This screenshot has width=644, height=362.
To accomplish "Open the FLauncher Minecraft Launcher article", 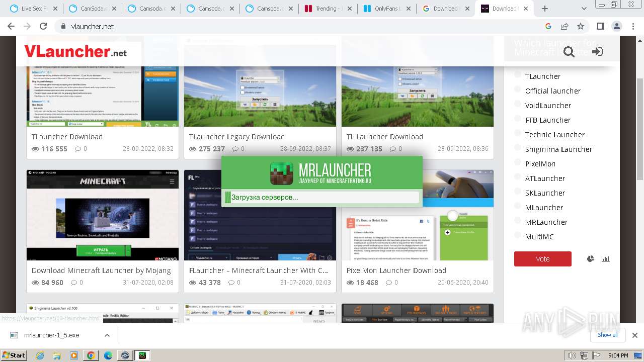I will [259, 270].
